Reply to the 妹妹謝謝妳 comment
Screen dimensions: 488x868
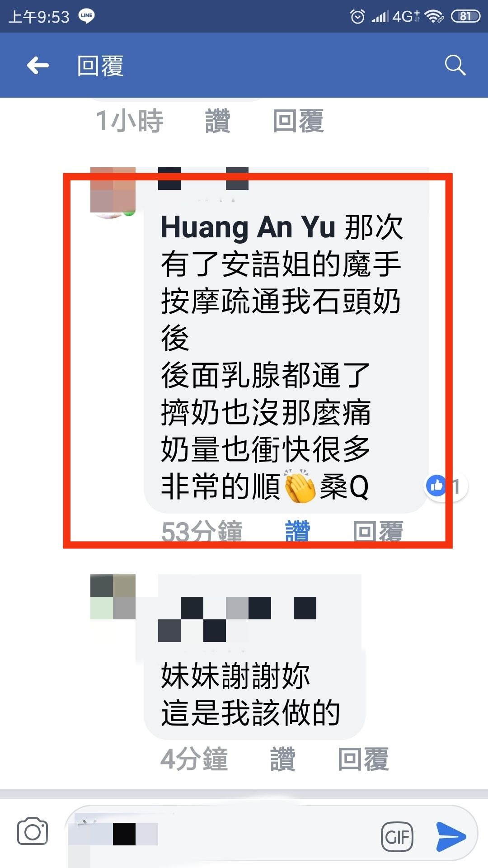363,759
